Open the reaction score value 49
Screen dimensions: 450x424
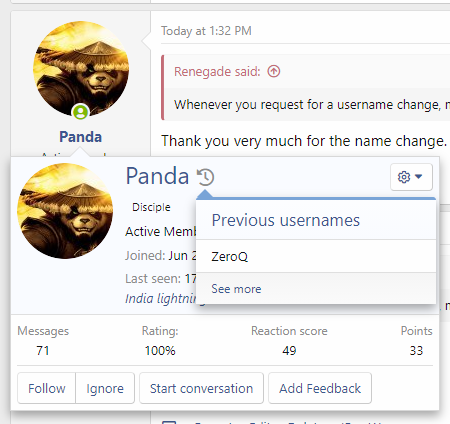pos(289,351)
